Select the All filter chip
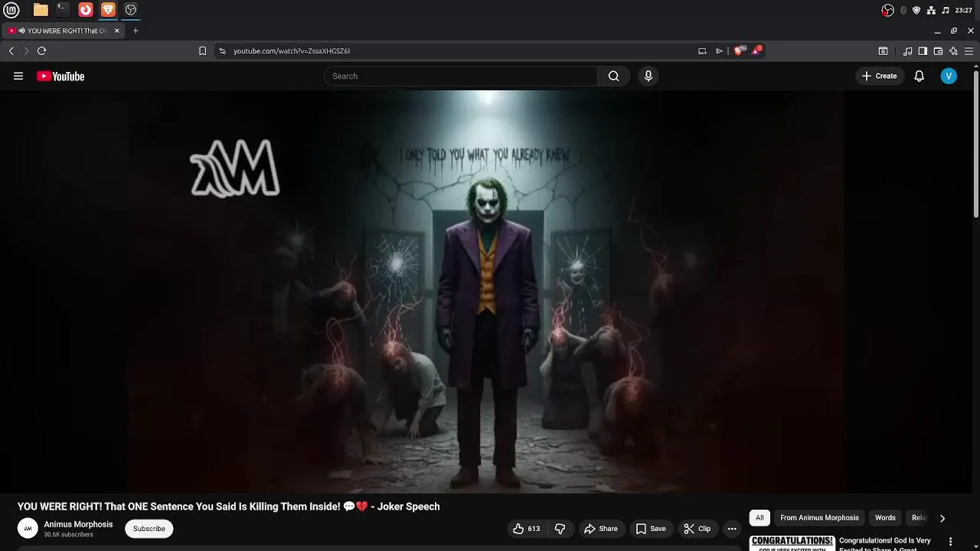This screenshot has width=980, height=551. click(x=759, y=518)
